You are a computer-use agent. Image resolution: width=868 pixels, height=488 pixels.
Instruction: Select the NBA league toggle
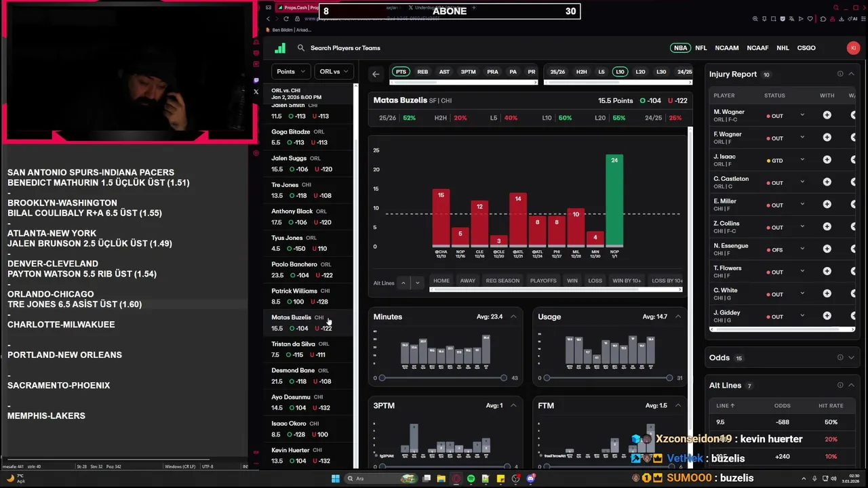(680, 48)
